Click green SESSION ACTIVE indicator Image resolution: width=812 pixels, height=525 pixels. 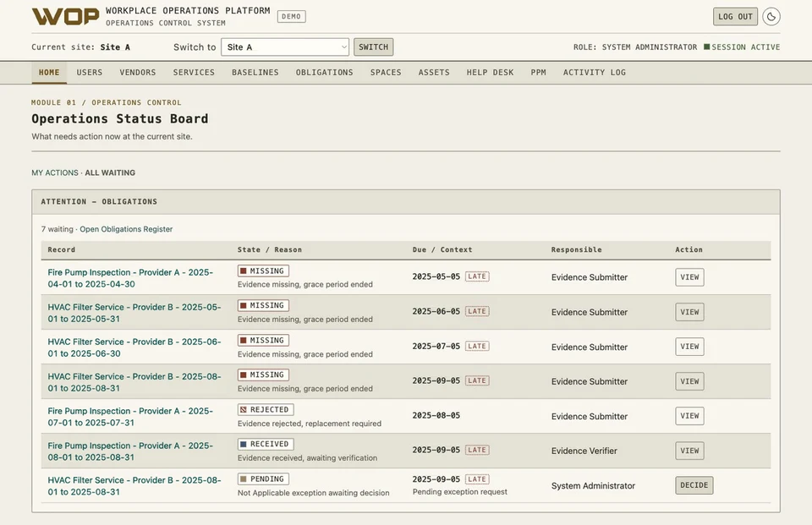742,47
